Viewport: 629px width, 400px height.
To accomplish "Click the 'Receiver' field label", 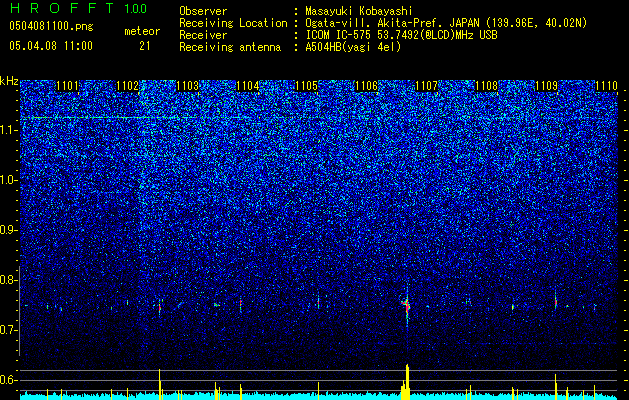I will point(203,35).
